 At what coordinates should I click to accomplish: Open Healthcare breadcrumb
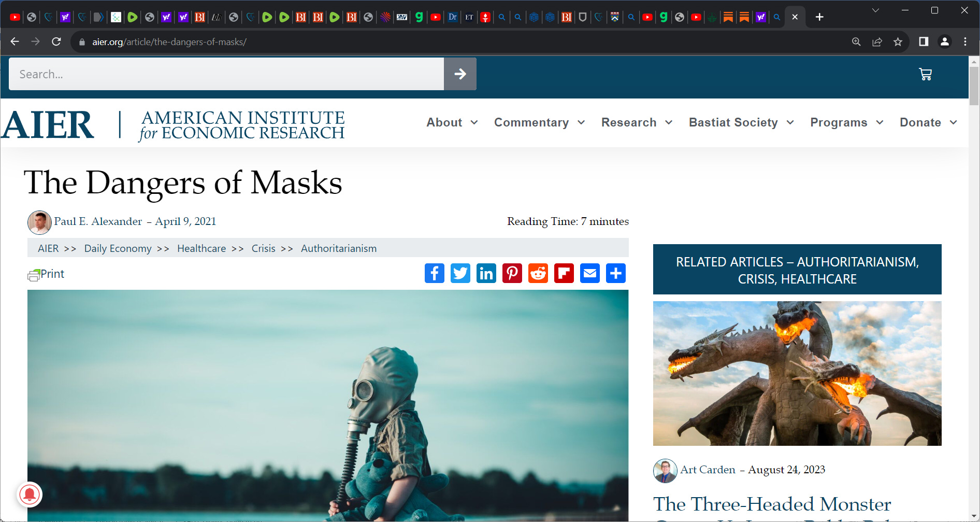(x=201, y=248)
